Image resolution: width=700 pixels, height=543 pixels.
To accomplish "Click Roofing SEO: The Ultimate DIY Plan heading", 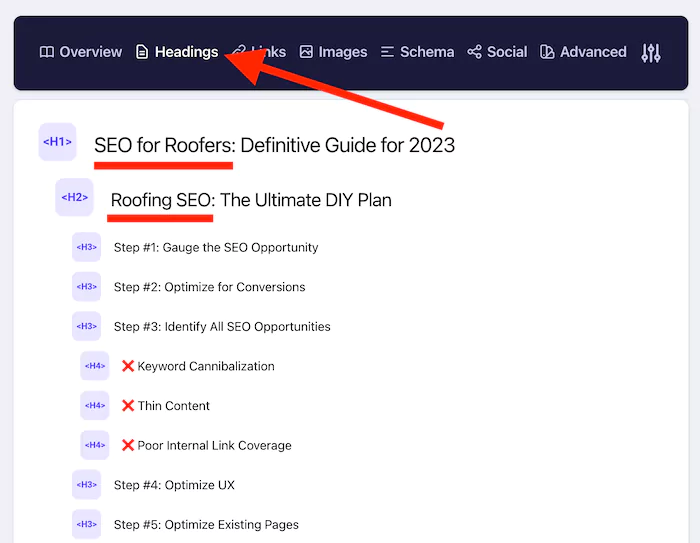I will click(251, 200).
